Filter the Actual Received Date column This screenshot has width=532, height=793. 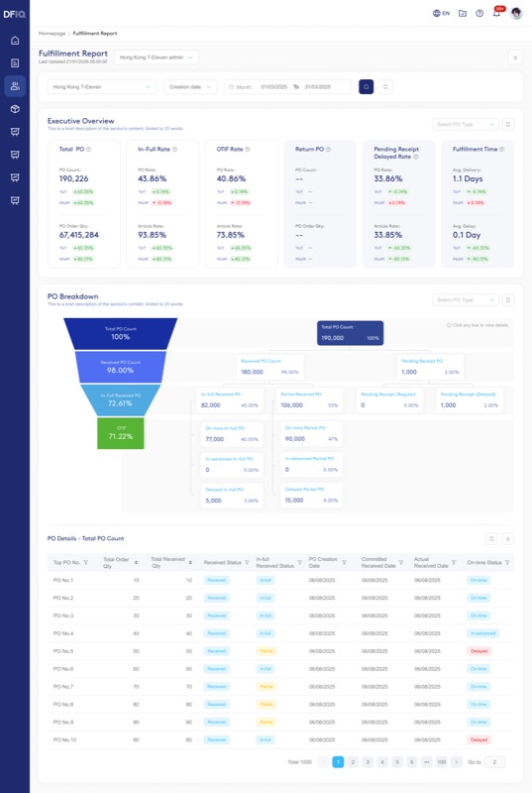point(454,562)
